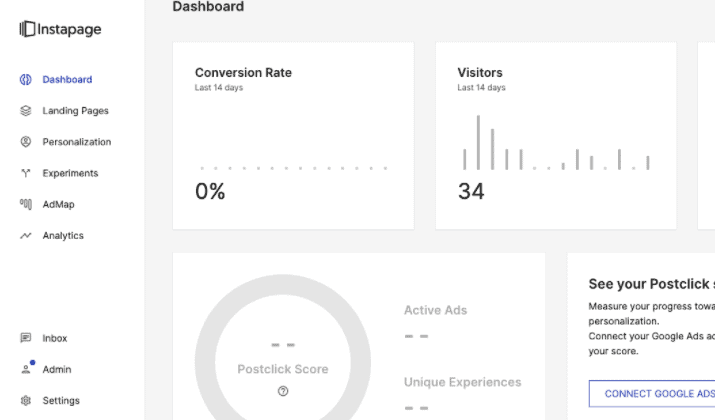
Task: Click the Conversion Rate card title
Action: point(243,73)
